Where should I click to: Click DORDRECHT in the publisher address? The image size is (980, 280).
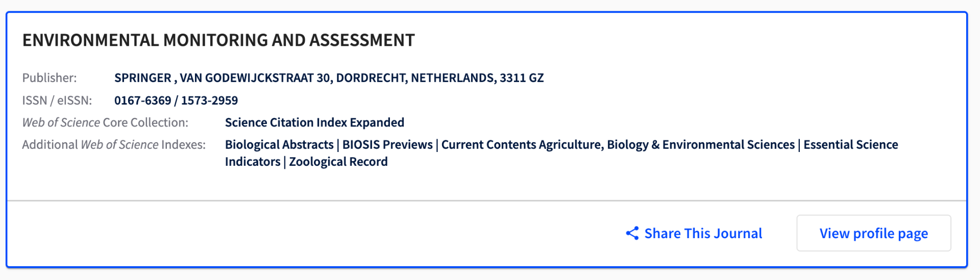coord(371,78)
